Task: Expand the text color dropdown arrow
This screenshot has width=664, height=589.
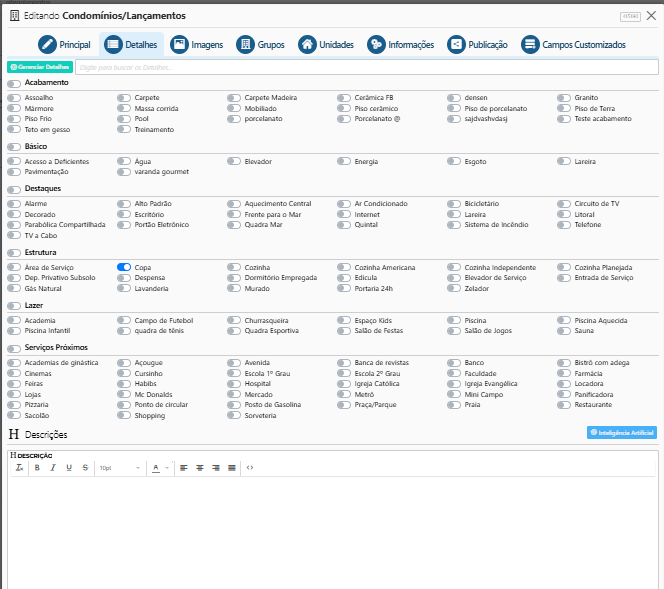Action: (167, 467)
